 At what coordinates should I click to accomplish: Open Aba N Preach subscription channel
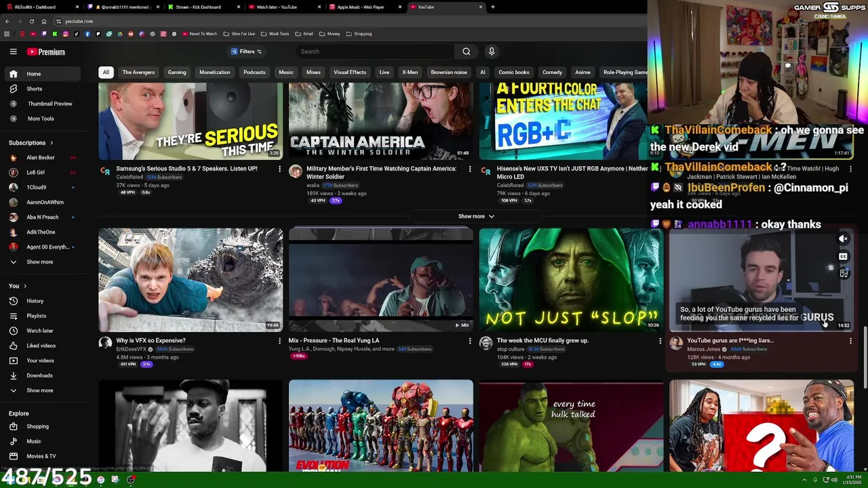click(42, 218)
